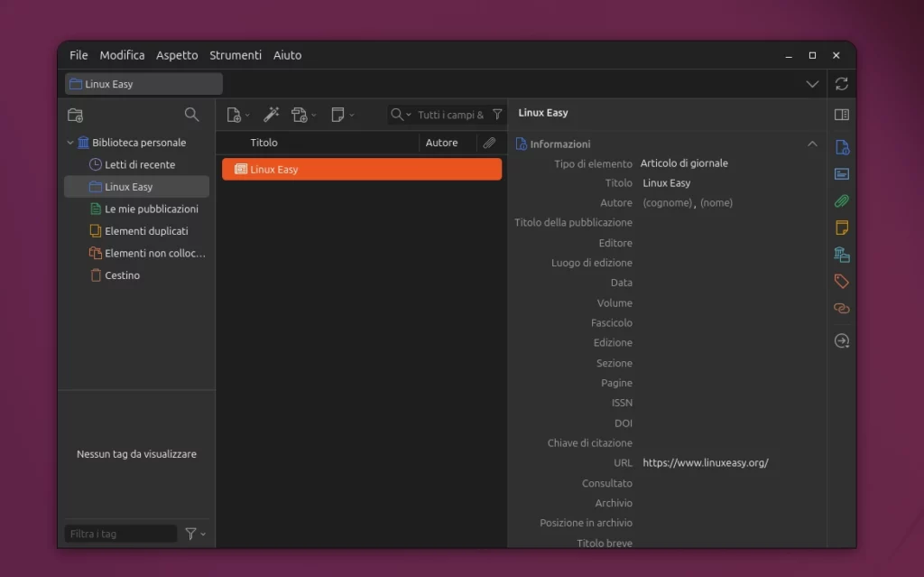This screenshot has height=577, width=924.
Task: Select Biblioteca personale library
Action: 138,142
